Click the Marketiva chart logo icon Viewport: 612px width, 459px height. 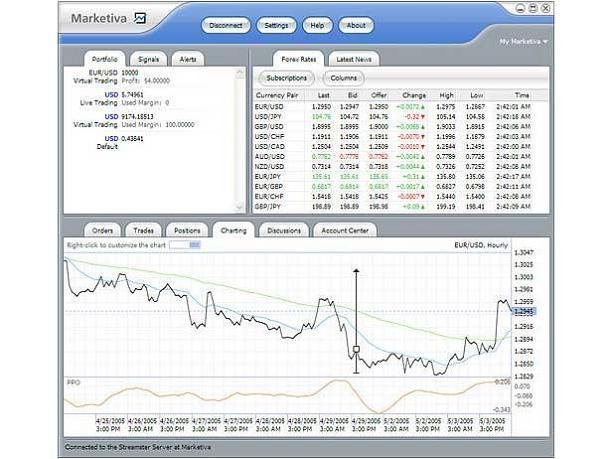(140, 18)
